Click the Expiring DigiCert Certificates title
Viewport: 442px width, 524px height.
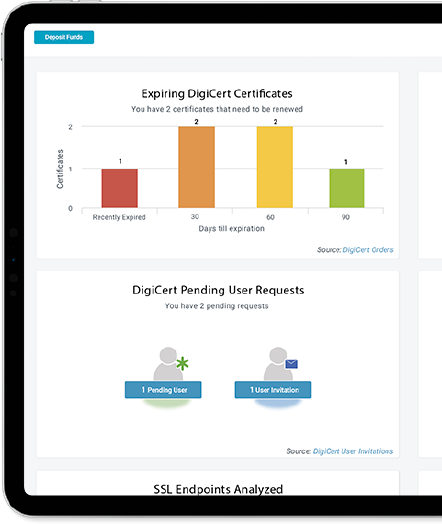(217, 94)
